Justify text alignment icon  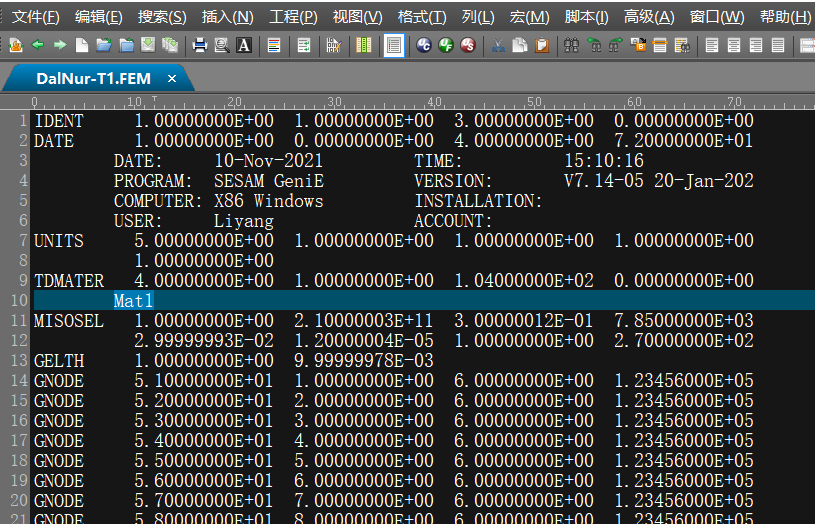point(778,46)
